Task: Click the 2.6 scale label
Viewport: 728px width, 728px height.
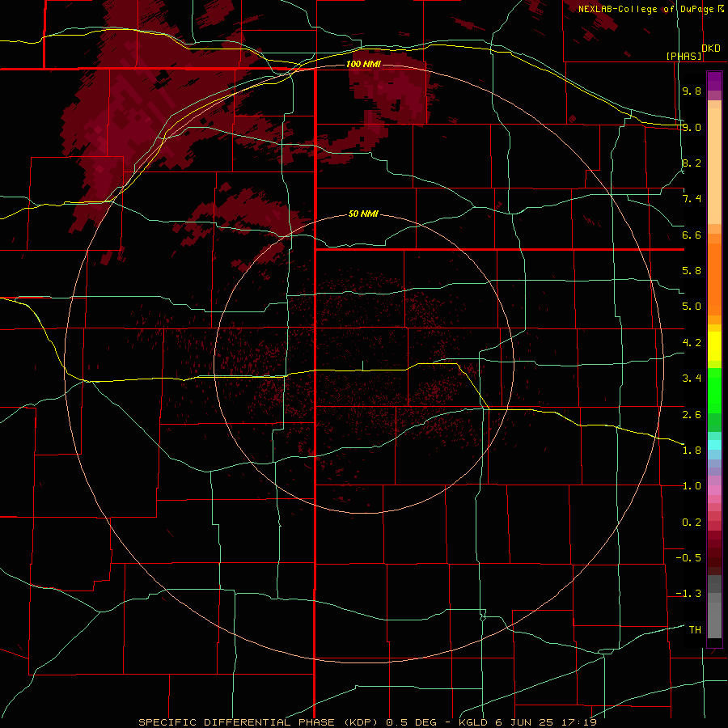Action: tap(692, 415)
